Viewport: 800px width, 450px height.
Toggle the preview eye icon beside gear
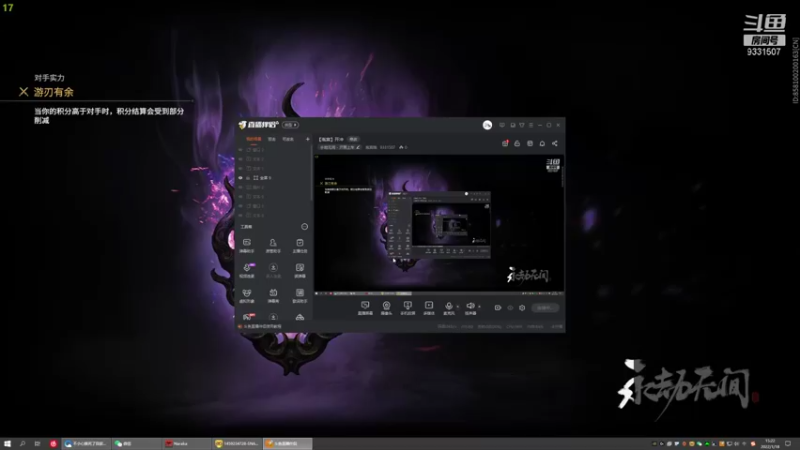510,308
